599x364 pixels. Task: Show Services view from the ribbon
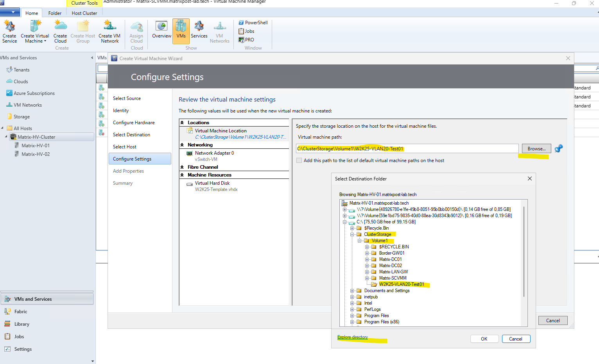pyautogui.click(x=199, y=30)
